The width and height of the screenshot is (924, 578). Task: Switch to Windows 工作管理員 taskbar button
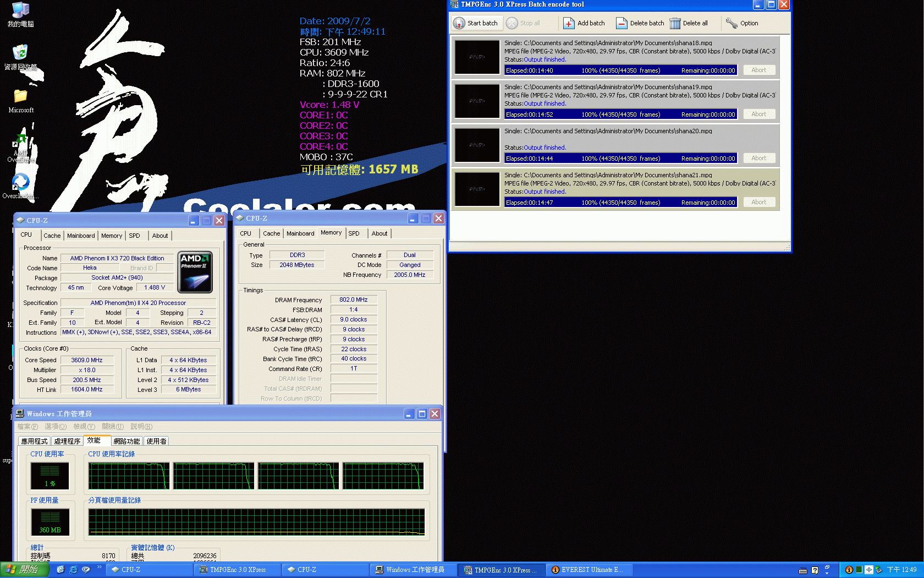pyautogui.click(x=414, y=570)
